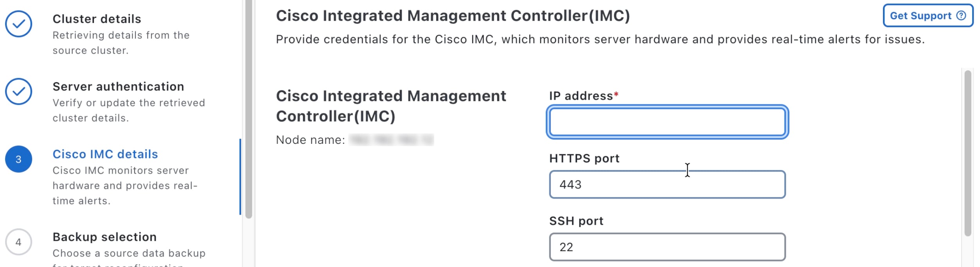This screenshot has width=980, height=267.
Task: Open the Cluster details step
Action: pyautogui.click(x=97, y=19)
